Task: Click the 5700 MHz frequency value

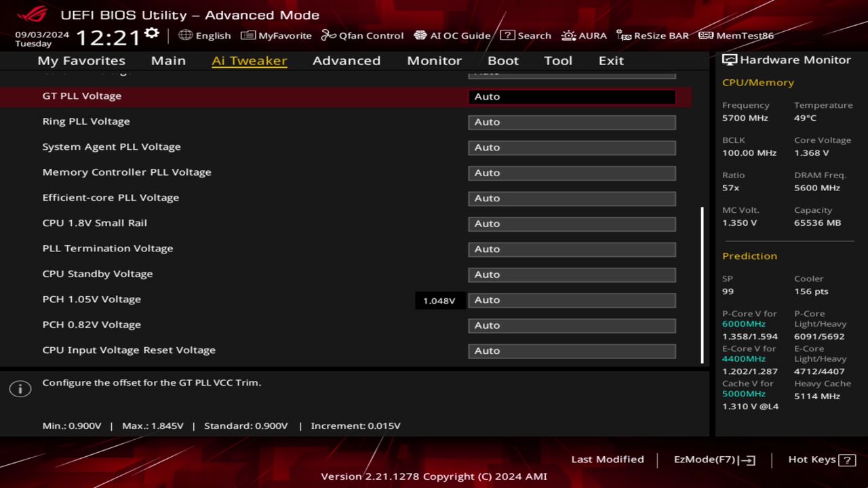Action: point(745,118)
